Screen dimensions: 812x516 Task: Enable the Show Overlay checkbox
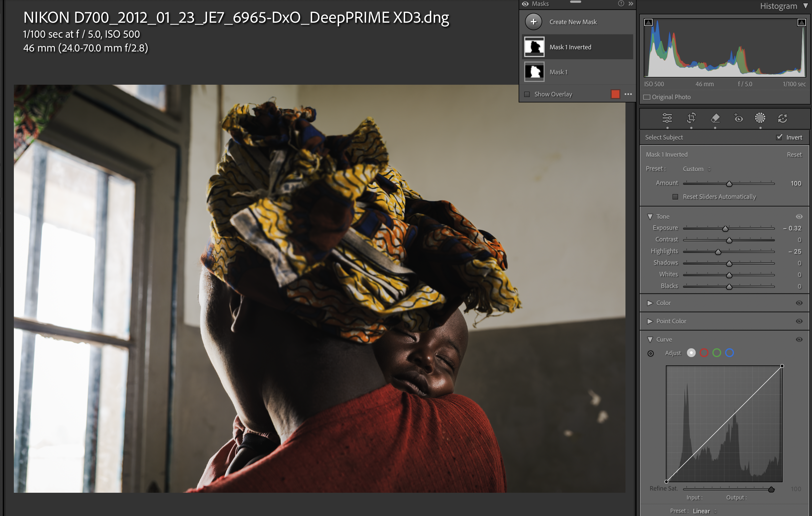tap(527, 94)
